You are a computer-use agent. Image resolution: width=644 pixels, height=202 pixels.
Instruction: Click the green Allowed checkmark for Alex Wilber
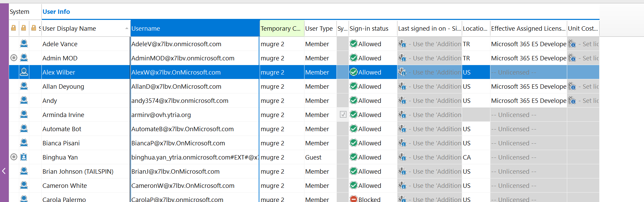click(x=353, y=72)
